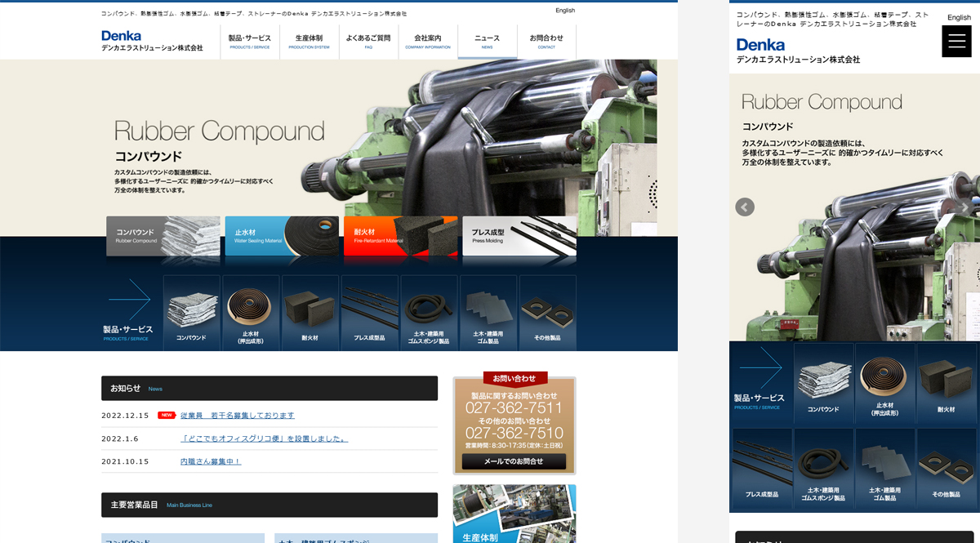980x543 pixels.
Task: Open 耐火材 tile in mobile view
Action: tap(947, 384)
